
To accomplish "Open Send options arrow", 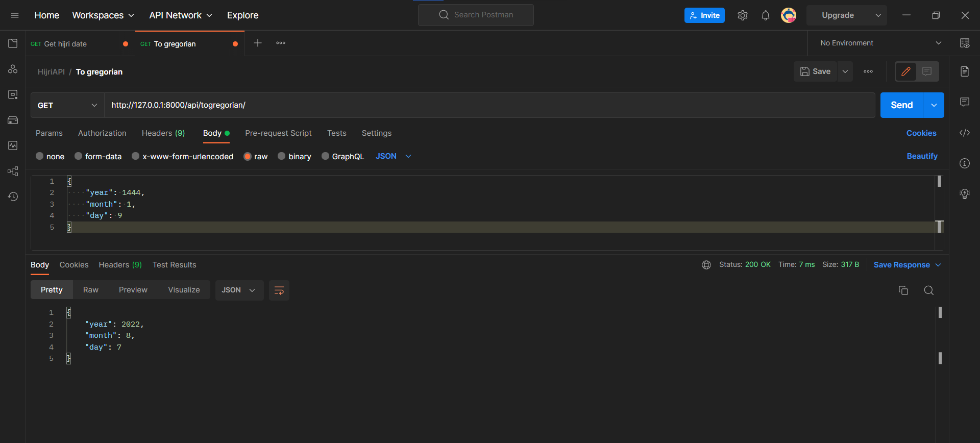I will click(x=934, y=105).
